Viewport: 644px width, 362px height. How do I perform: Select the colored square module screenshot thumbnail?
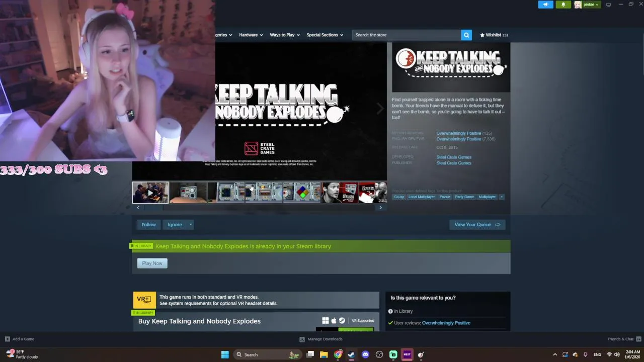(x=302, y=193)
